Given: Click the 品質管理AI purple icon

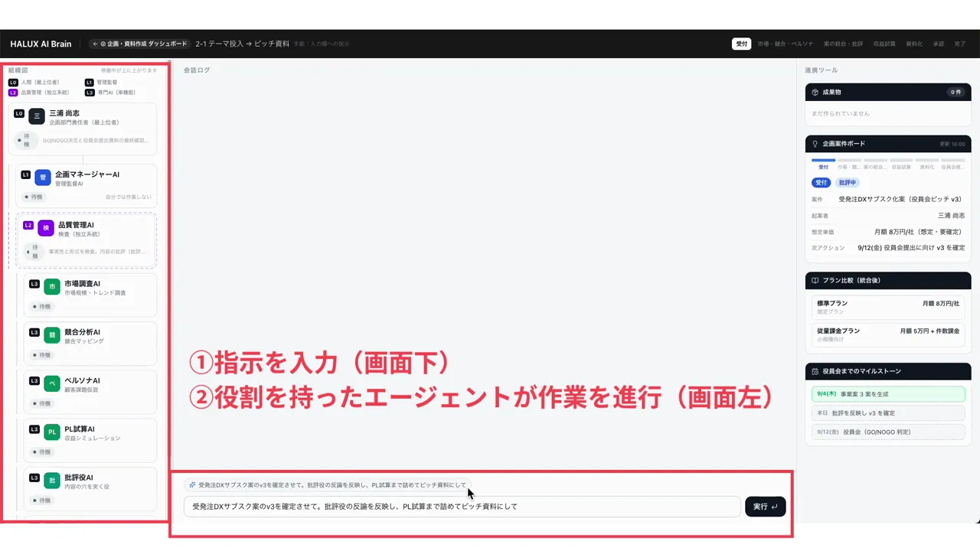Looking at the screenshot, I should [46, 228].
